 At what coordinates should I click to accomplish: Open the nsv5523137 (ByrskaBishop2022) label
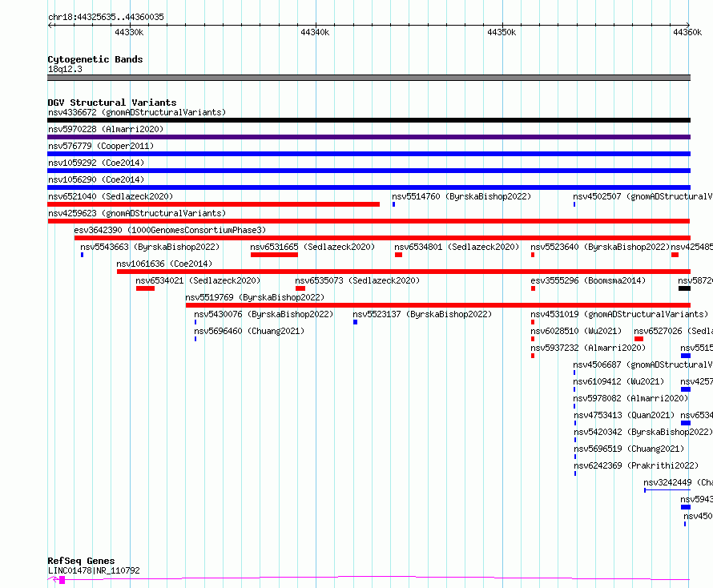(x=422, y=314)
